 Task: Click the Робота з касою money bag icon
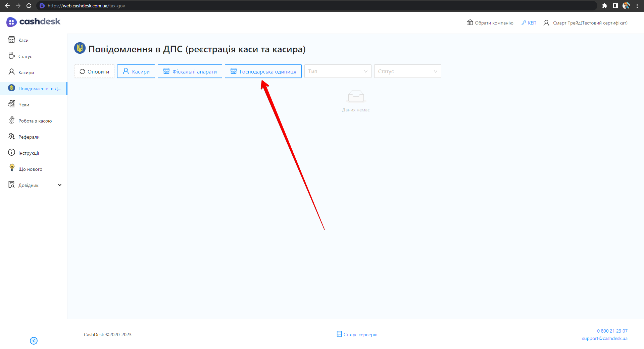click(x=12, y=120)
